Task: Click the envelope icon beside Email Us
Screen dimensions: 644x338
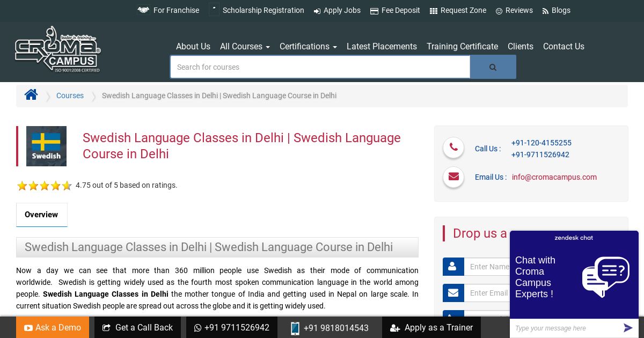Action: point(453,177)
